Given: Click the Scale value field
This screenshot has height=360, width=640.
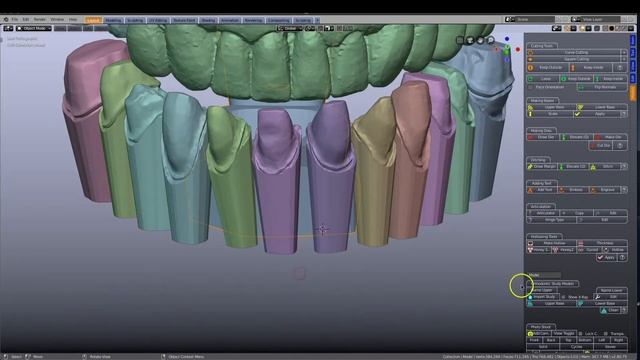Looking at the screenshot, I should [x=550, y=114].
